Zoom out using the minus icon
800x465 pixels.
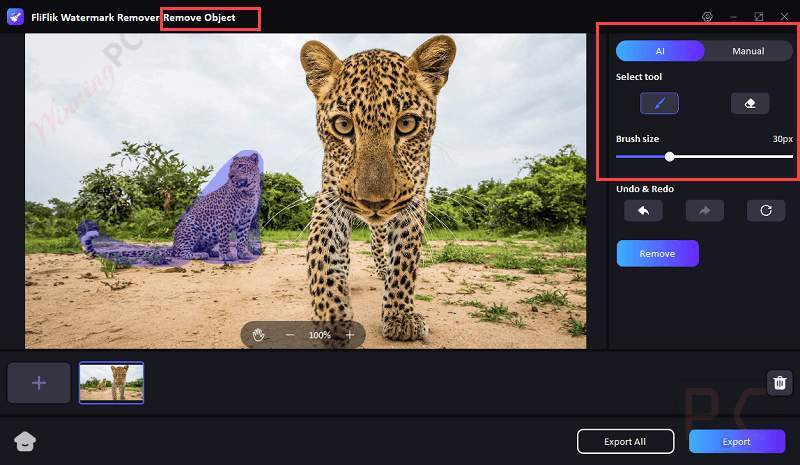click(x=289, y=335)
